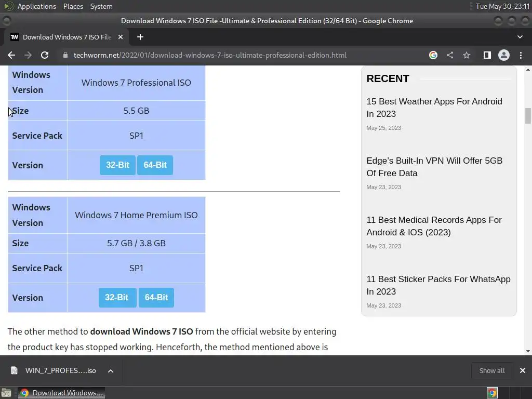Click the scrollbar down arrow
Screen dimensions: 532x399
528,351
